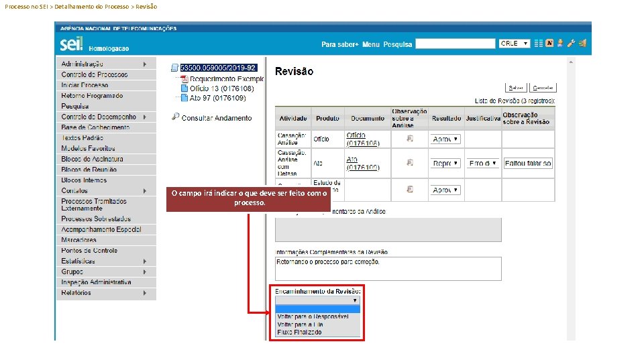This screenshot has width=644, height=362.
Task: Open the system settings wrench icon
Action: point(571,43)
